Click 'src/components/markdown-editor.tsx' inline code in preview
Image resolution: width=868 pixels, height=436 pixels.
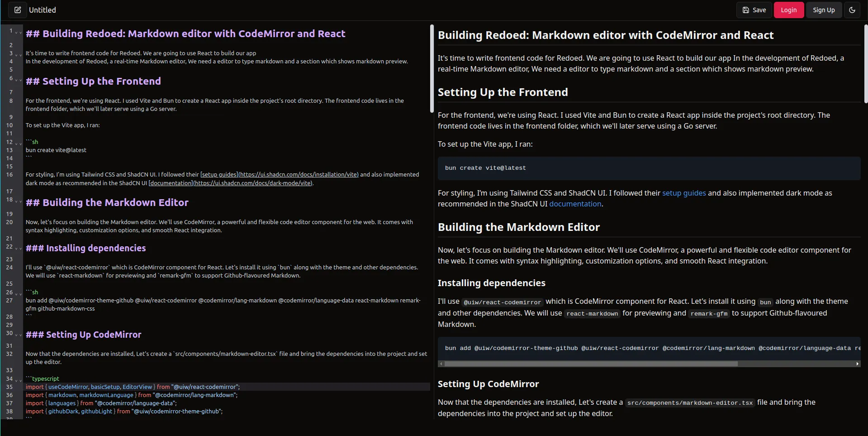point(690,402)
